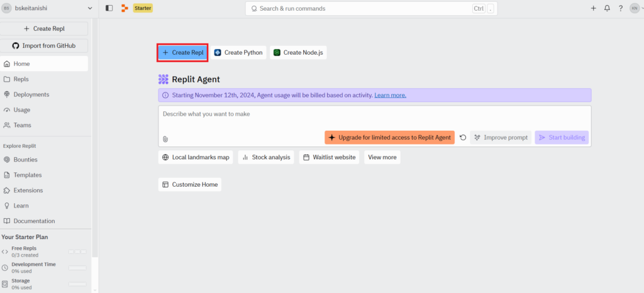Open the help question mark icon
This screenshot has width=644, height=293.
coord(621,8)
